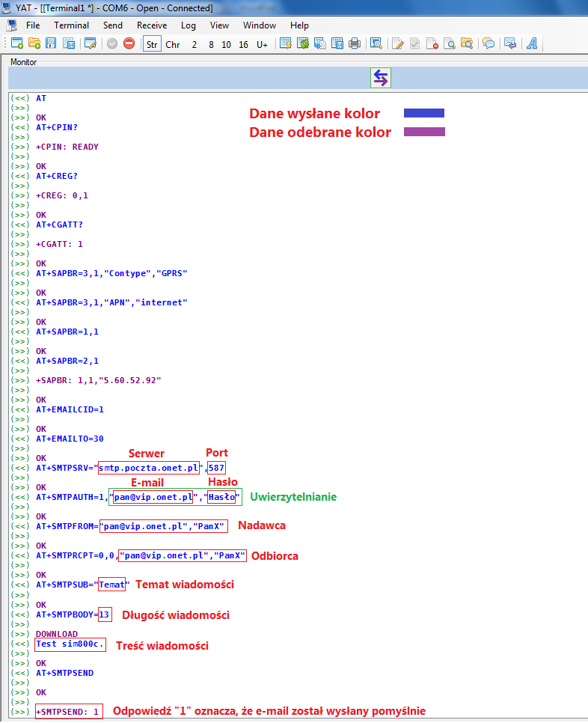Select the Str radix toggle

click(152, 44)
